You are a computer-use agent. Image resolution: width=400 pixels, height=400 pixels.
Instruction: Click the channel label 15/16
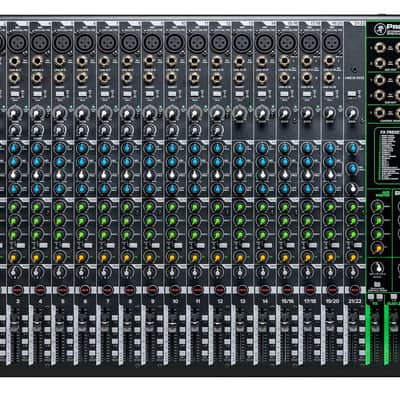287,301
